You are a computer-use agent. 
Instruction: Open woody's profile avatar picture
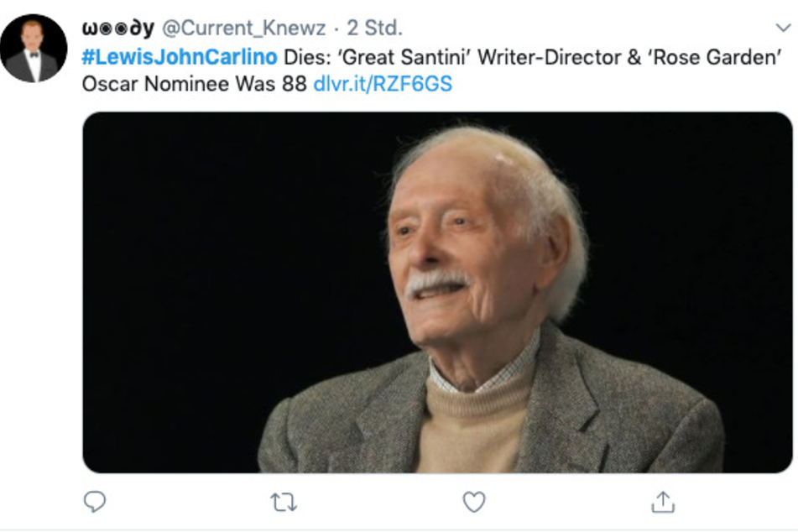[x=34, y=49]
